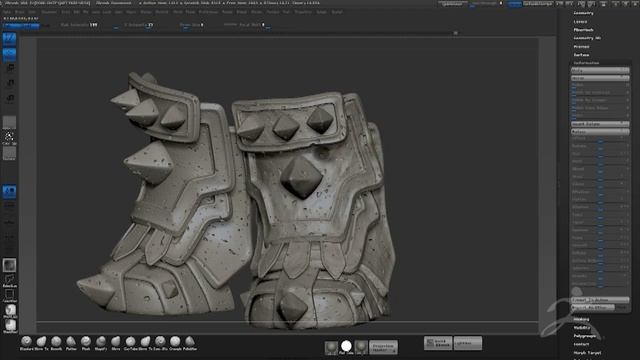The image size is (640, 360).
Task: Expand the Geometry HD subpalette
Action: tap(587, 38)
